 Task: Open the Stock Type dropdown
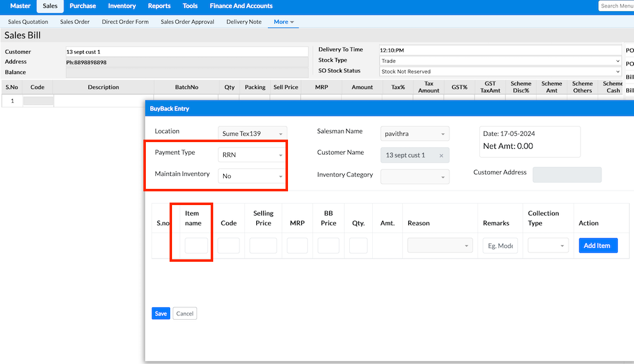click(500, 61)
